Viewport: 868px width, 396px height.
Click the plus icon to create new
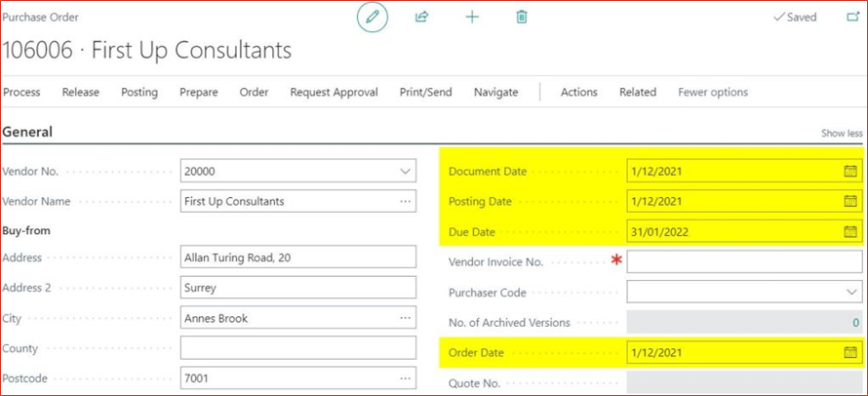point(472,18)
